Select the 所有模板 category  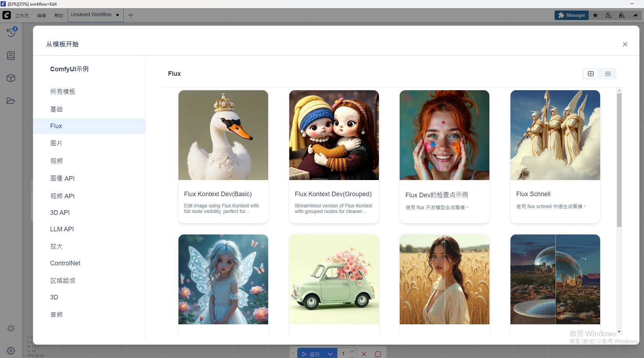(x=89, y=92)
